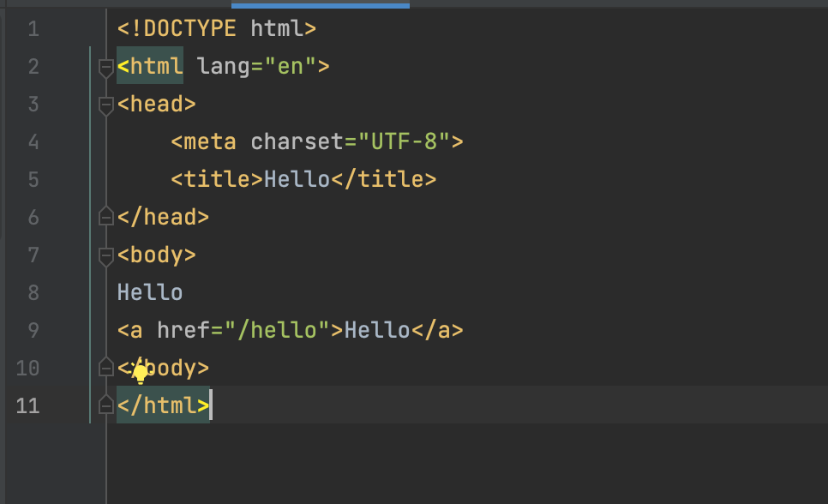Click the fold end marker at line 6

click(106, 216)
